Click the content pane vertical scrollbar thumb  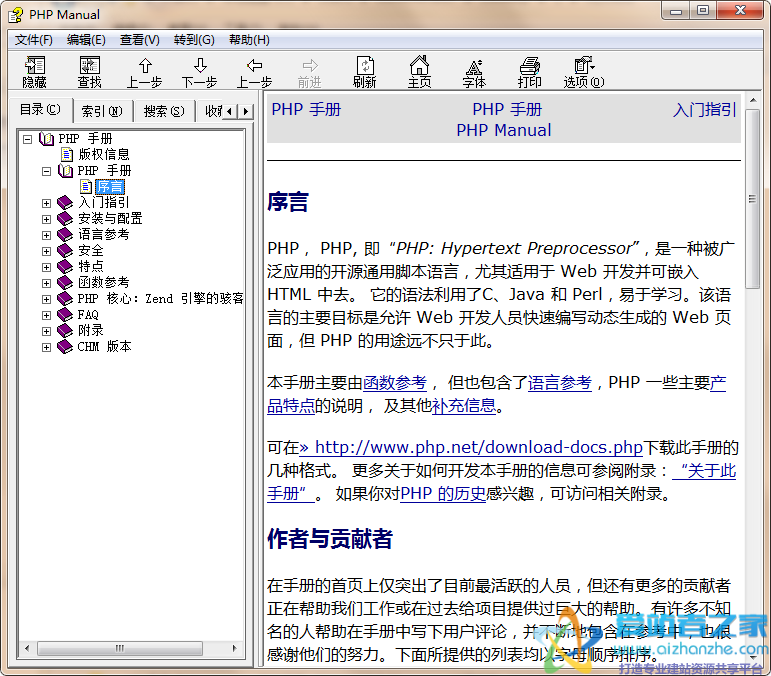point(752,199)
